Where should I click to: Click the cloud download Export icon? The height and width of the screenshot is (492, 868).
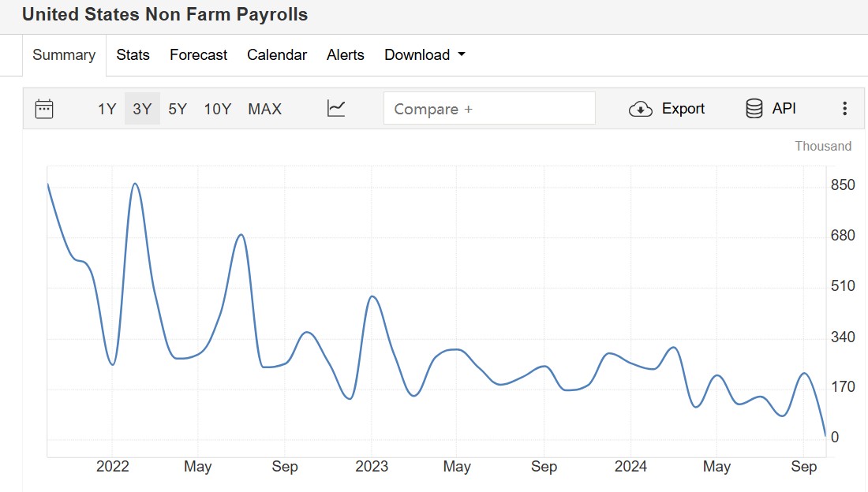(640, 109)
